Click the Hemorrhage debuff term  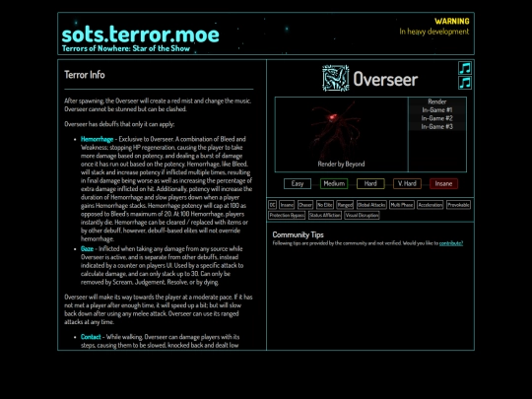(97, 139)
